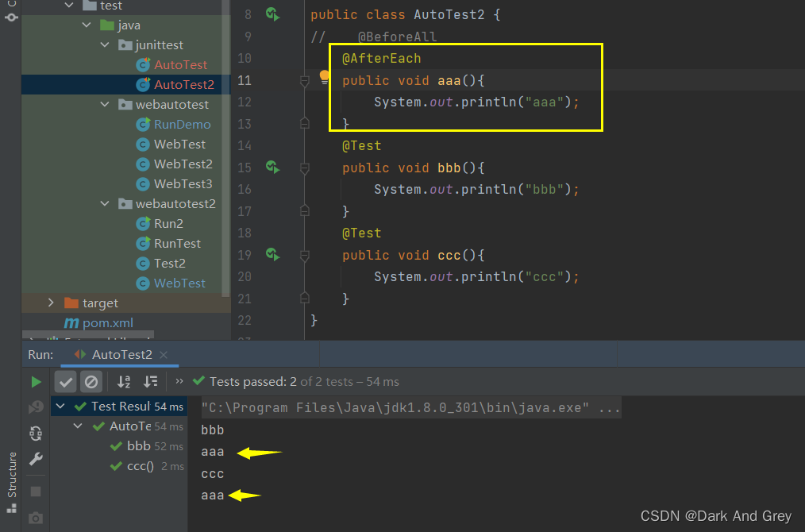This screenshot has width=805, height=532.
Task: Stop the running process
Action: pyautogui.click(x=36, y=492)
